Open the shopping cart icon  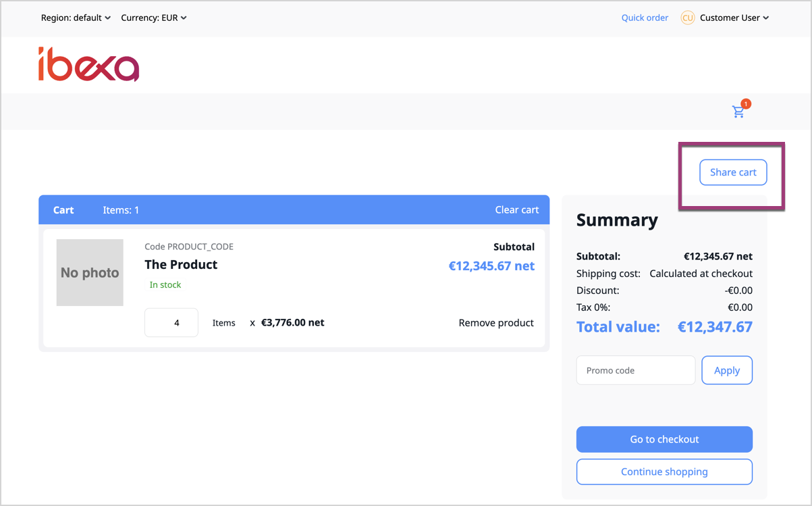[738, 112]
